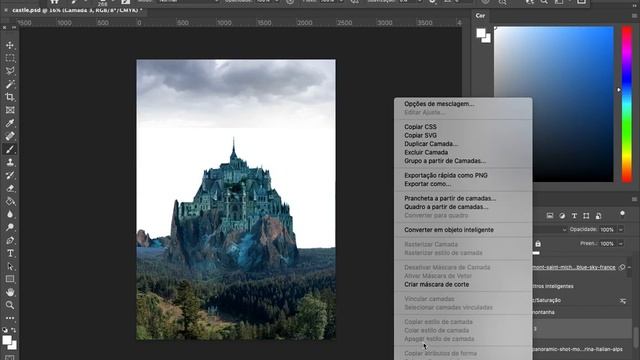Click the foreground color swatch in Cor panel
The image size is (640, 360).
point(481,33)
